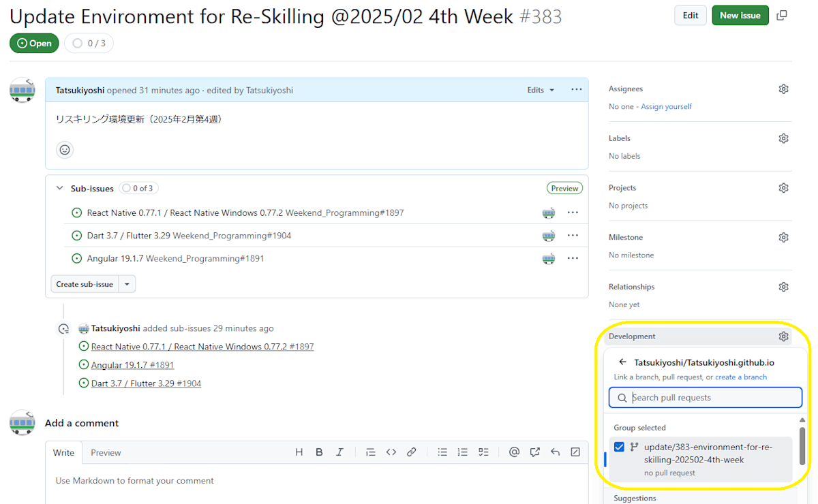818x504 pixels.
Task: Click the back arrow in the Development panel
Action: coord(622,362)
